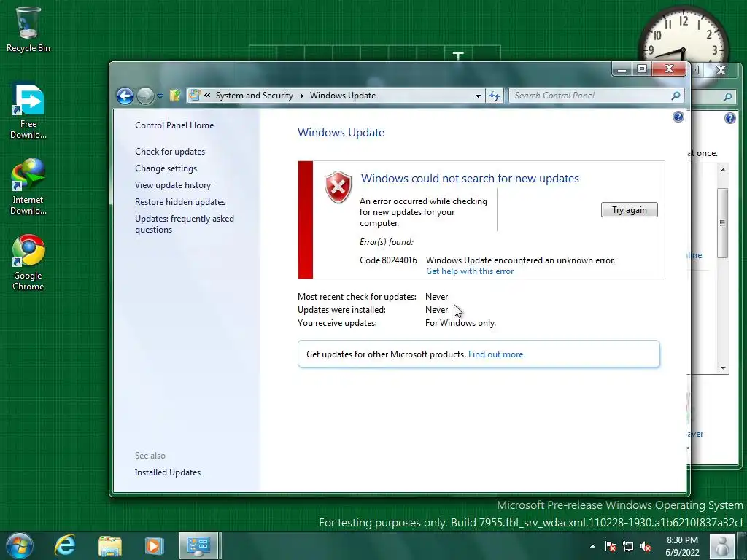Open Windows Media Player from taskbar
Image resolution: width=747 pixels, height=560 pixels.
pos(154,545)
